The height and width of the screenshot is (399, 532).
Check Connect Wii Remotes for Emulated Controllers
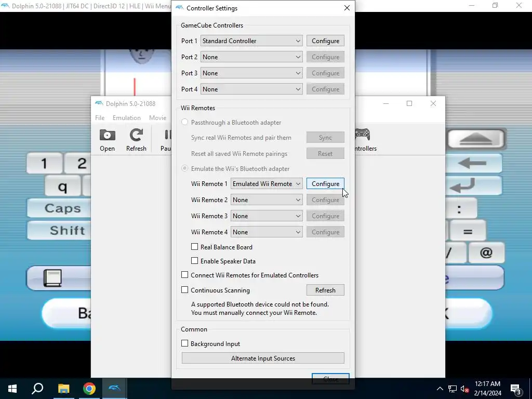pos(184,275)
